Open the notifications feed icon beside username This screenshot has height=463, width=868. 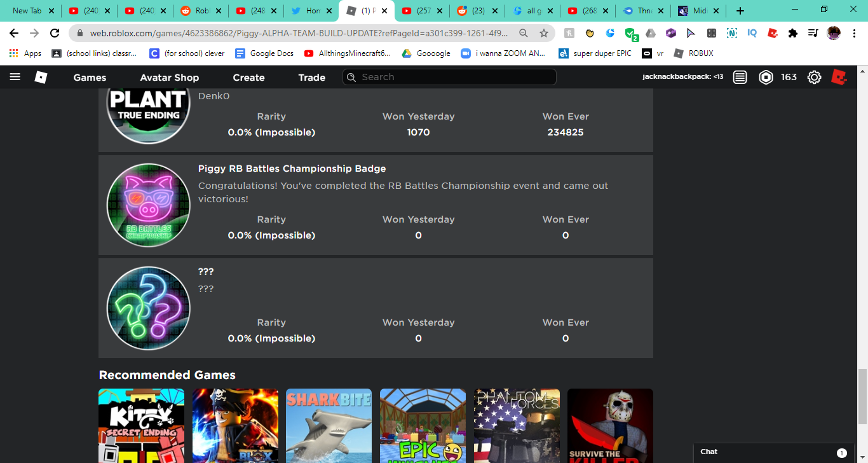click(x=740, y=77)
